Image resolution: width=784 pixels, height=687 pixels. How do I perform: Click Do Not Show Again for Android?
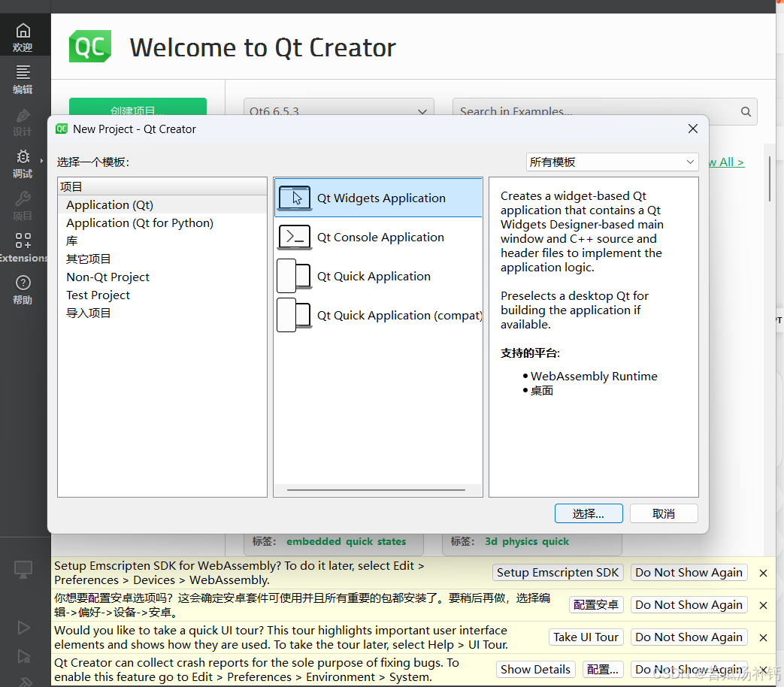(689, 605)
